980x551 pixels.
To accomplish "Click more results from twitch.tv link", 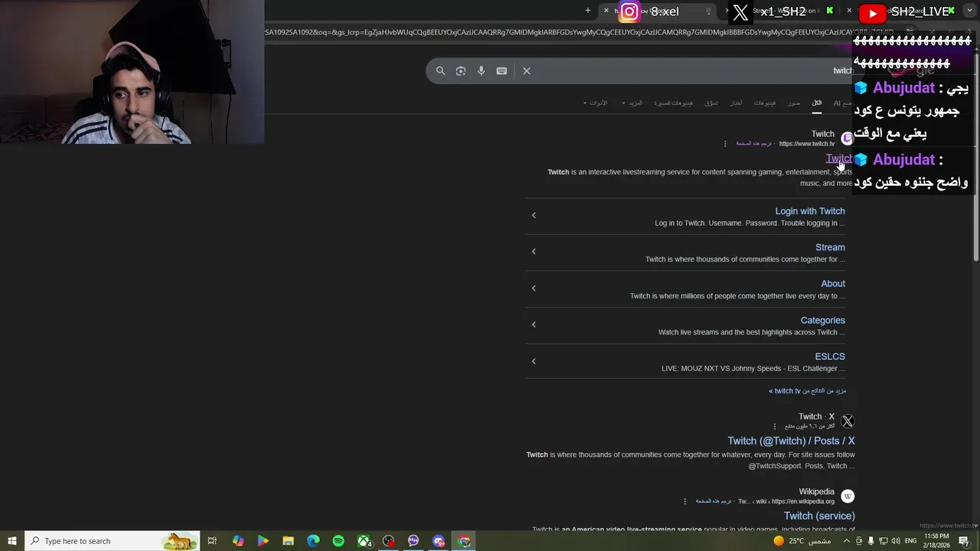I will tap(808, 391).
